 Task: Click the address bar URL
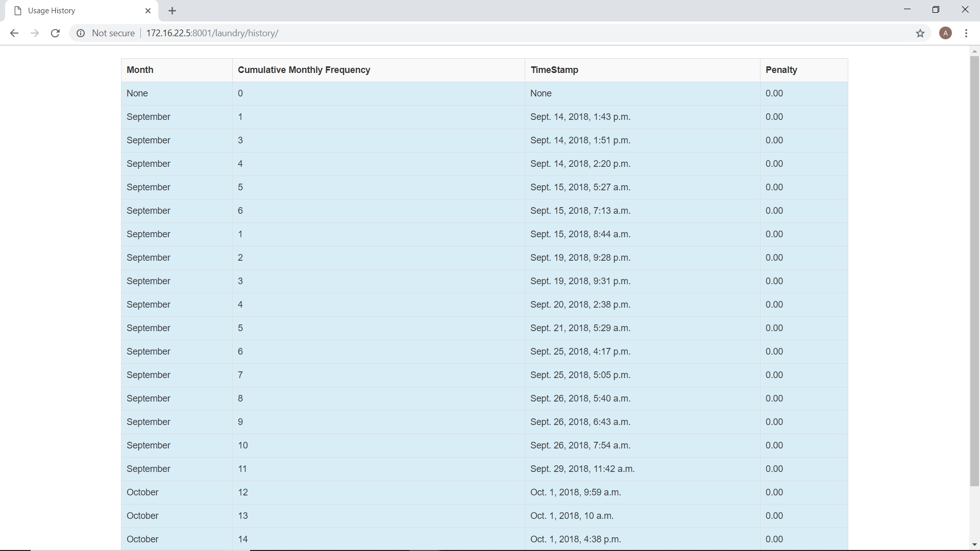tap(212, 33)
